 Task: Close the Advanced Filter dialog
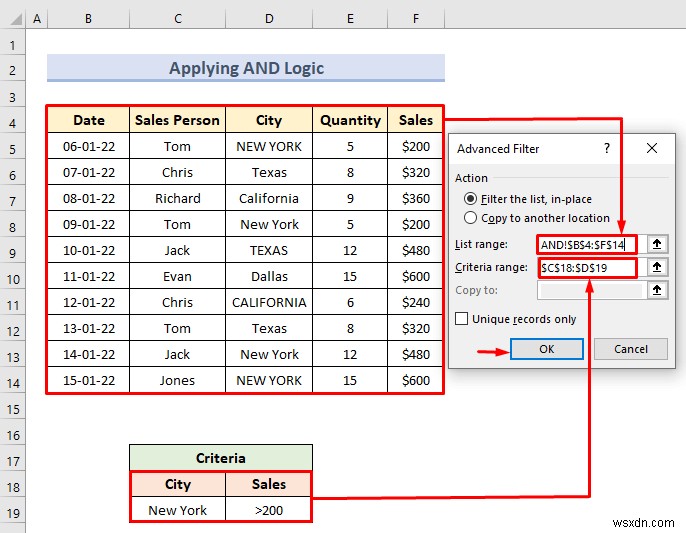click(x=651, y=148)
